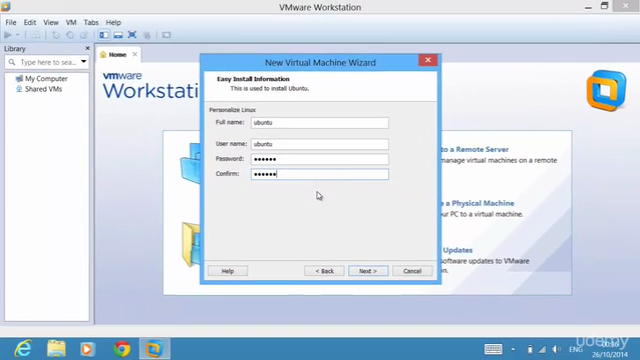Image resolution: width=640 pixels, height=360 pixels.
Task: Open the on-screen keyboard tray icon
Action: click(493, 349)
